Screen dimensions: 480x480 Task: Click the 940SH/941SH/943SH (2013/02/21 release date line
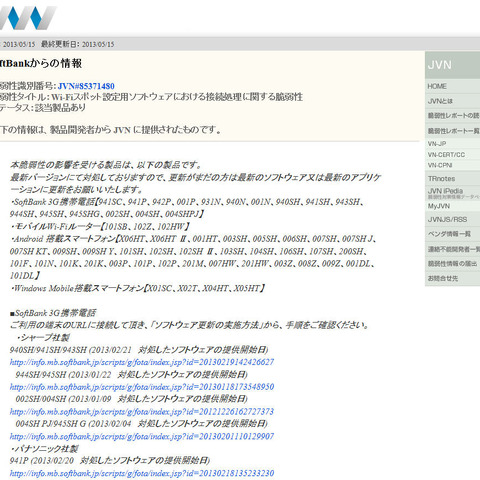tap(139, 350)
